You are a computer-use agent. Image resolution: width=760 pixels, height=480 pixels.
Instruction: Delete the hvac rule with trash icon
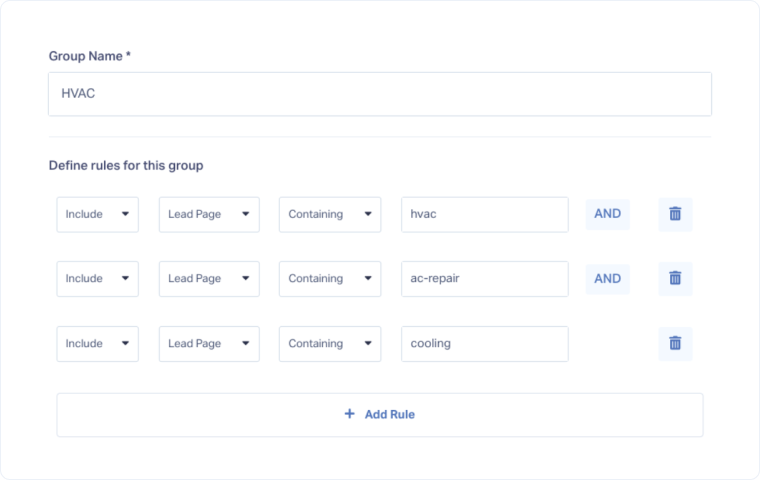675,214
